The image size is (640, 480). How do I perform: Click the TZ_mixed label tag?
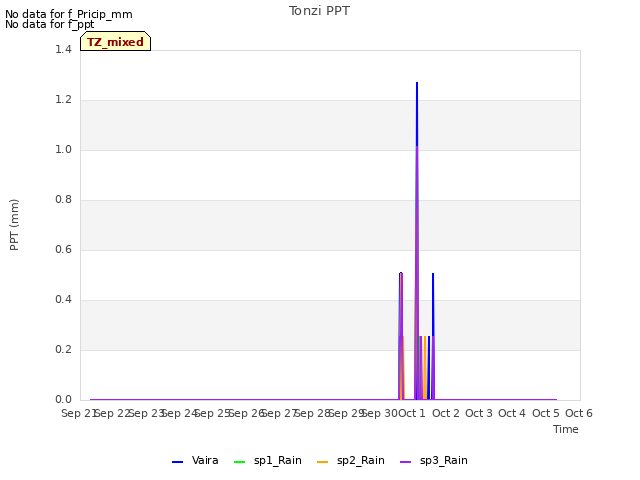tap(116, 41)
